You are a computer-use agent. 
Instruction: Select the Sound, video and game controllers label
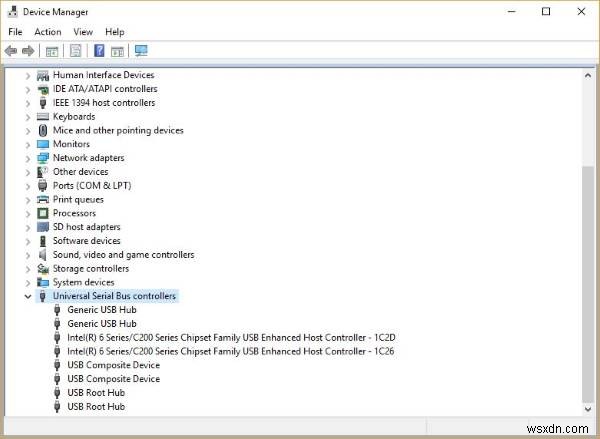pos(124,255)
